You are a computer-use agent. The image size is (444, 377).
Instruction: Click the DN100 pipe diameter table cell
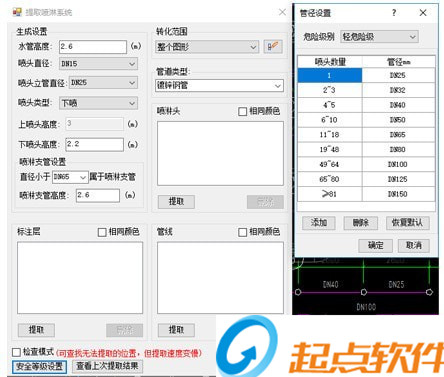point(399,164)
